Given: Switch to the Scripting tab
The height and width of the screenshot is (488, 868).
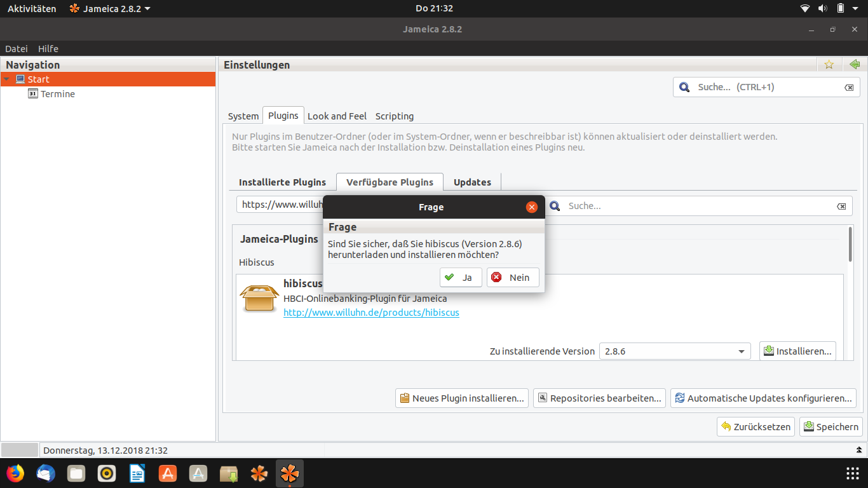Looking at the screenshot, I should 395,116.
